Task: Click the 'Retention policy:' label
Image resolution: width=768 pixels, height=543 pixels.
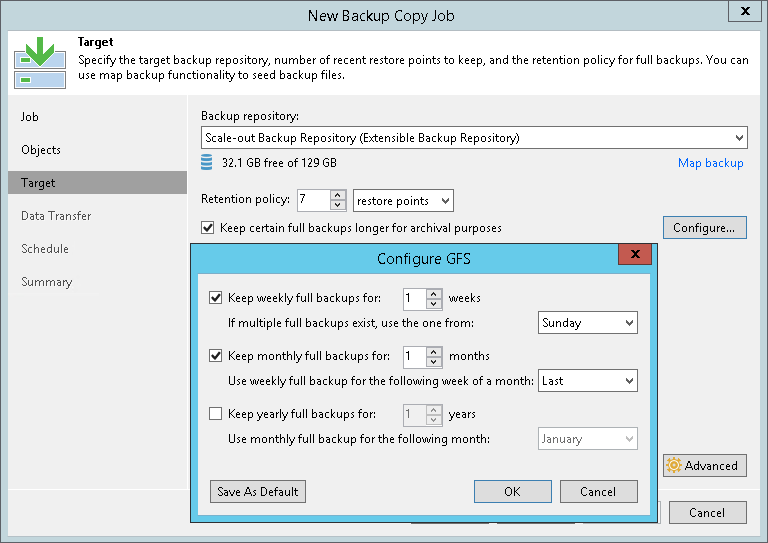Action: point(245,199)
